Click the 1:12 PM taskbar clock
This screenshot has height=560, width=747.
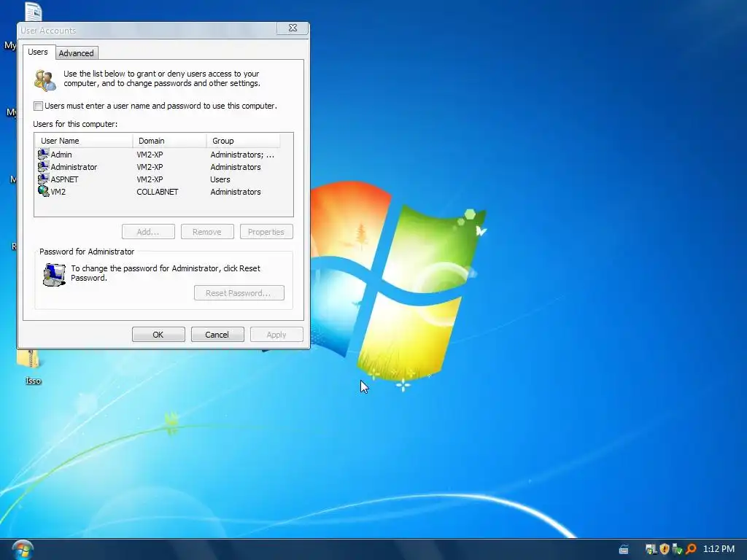point(719,549)
